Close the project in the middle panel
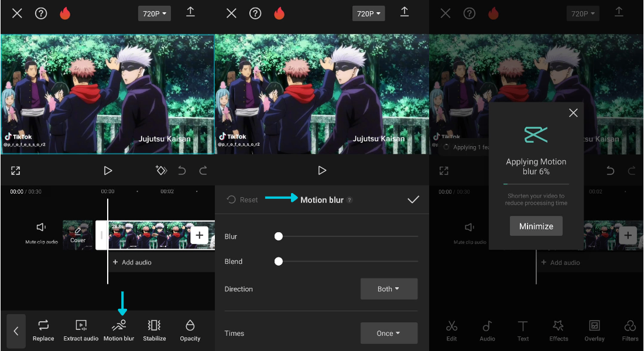 231,13
